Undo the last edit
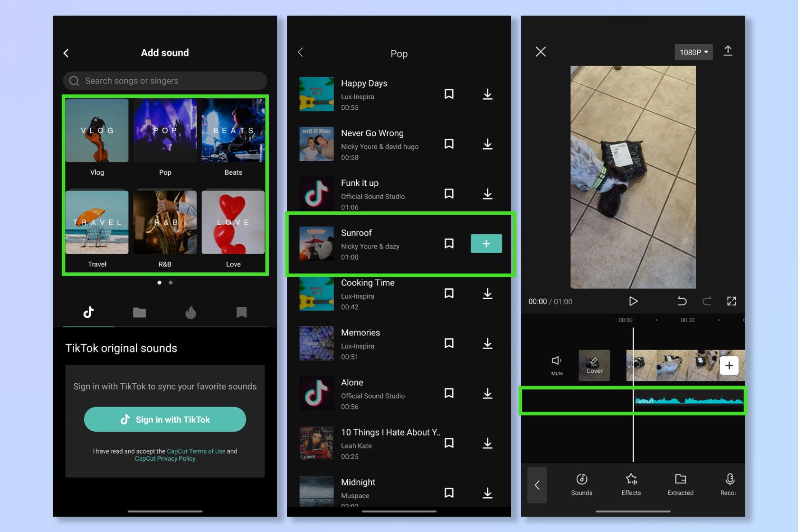Image resolution: width=798 pixels, height=532 pixels. click(682, 301)
